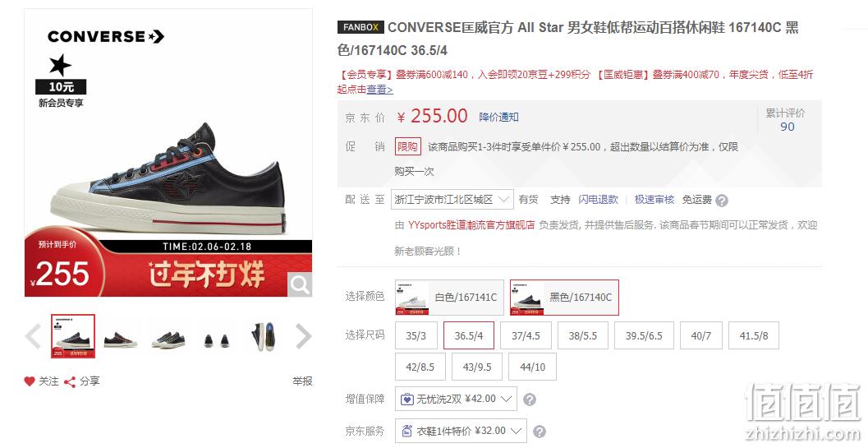
Task: Click 举报 report link
Action: point(302,381)
